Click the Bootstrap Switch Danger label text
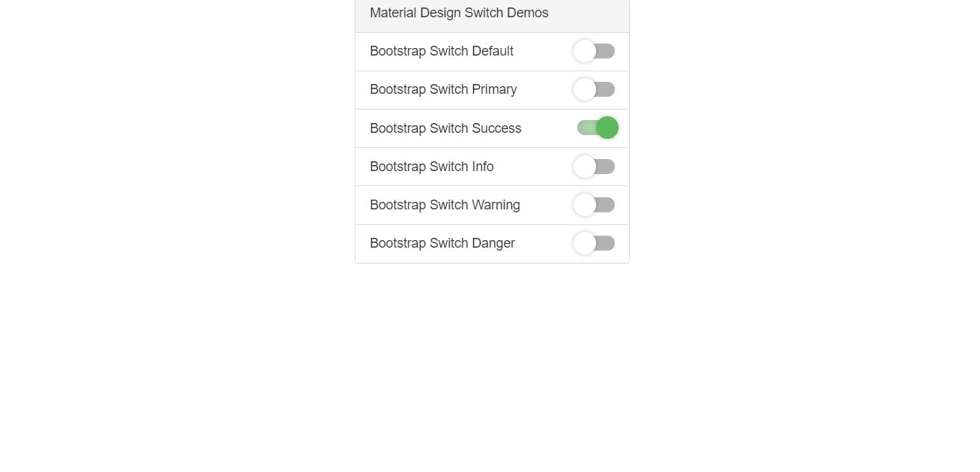Screen dimensions: 980x472 442,243
